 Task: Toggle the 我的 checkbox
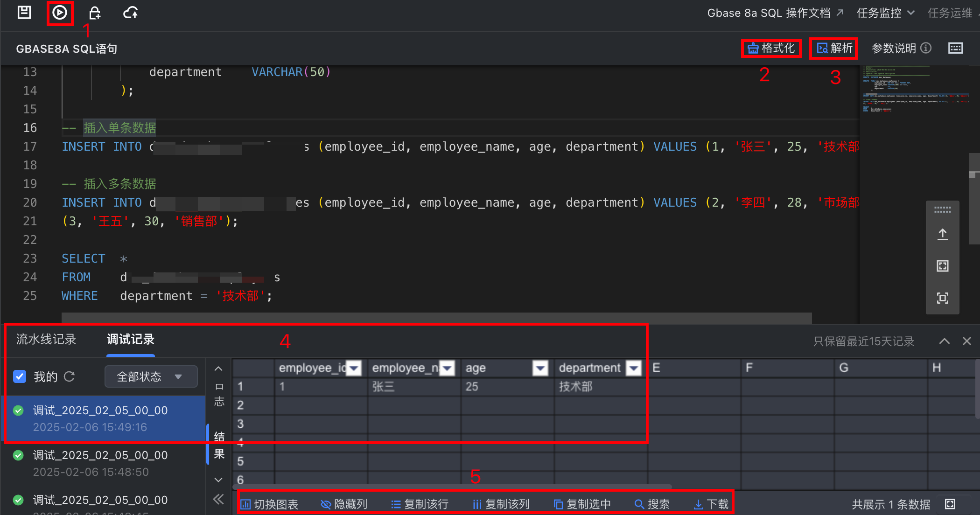click(x=20, y=376)
